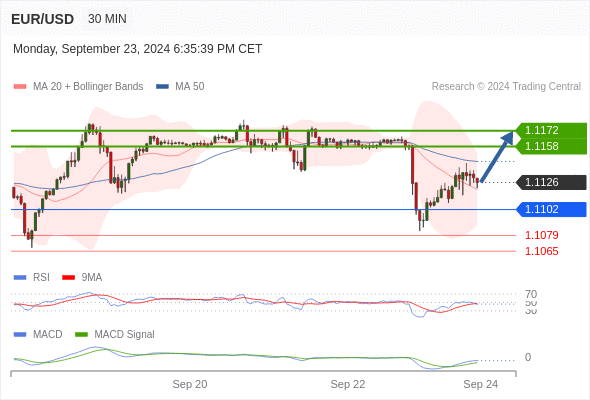Click the black 1.1126 current price tag
Screen dimensions: 590x400
[x=551, y=183]
